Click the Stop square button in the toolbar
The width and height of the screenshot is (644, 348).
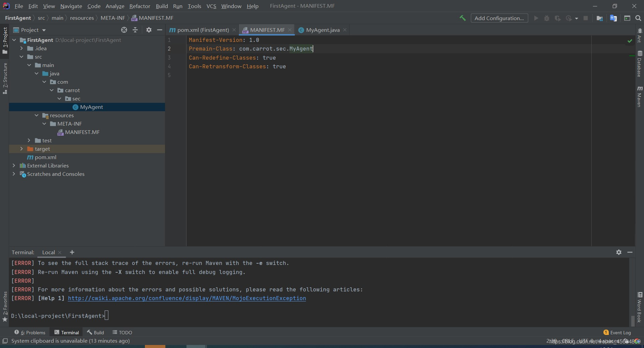point(586,18)
